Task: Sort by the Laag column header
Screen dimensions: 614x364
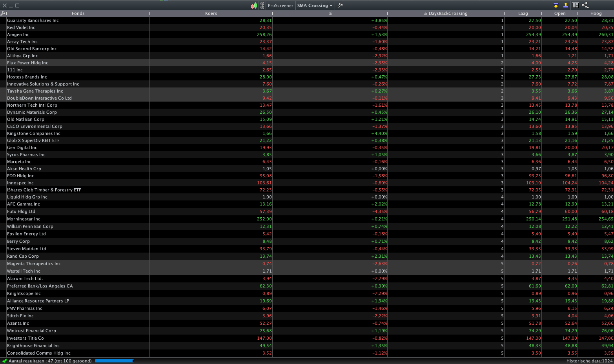Action: click(x=523, y=13)
